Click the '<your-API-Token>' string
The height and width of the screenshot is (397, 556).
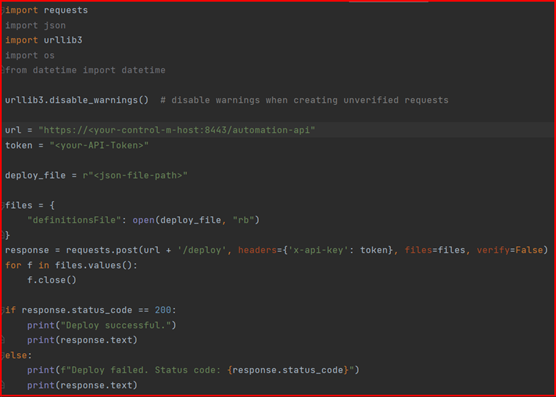point(99,145)
